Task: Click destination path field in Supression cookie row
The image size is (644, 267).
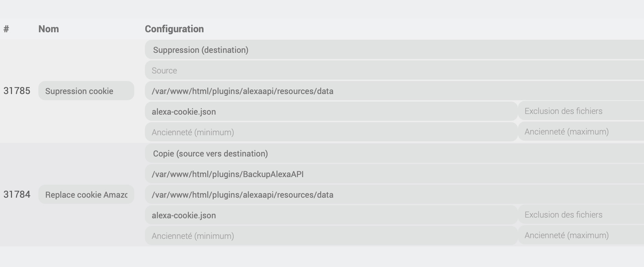Action: pos(394,91)
